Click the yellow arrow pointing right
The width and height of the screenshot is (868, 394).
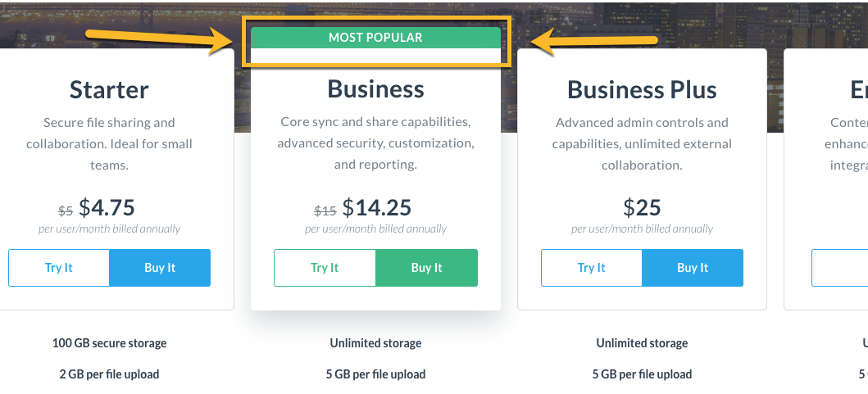point(164,39)
